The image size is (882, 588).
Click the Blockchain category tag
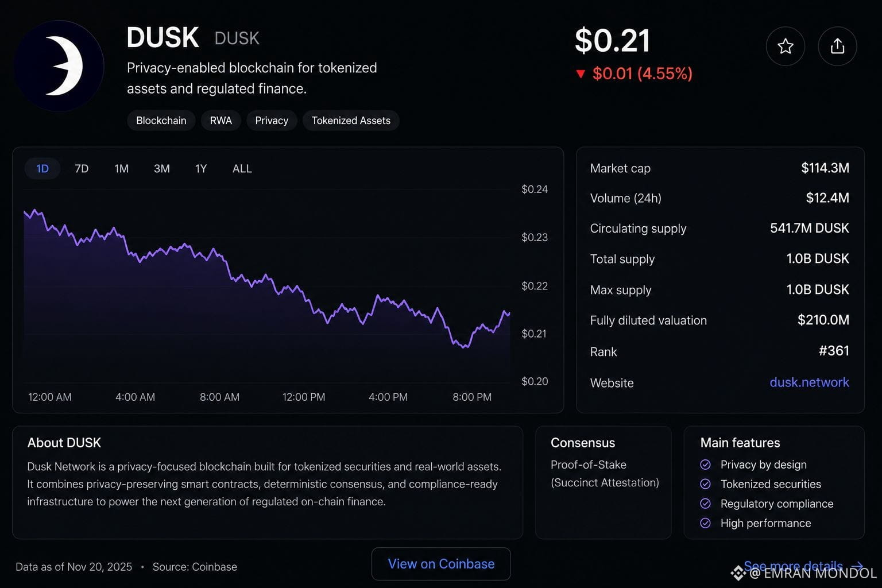161,121
